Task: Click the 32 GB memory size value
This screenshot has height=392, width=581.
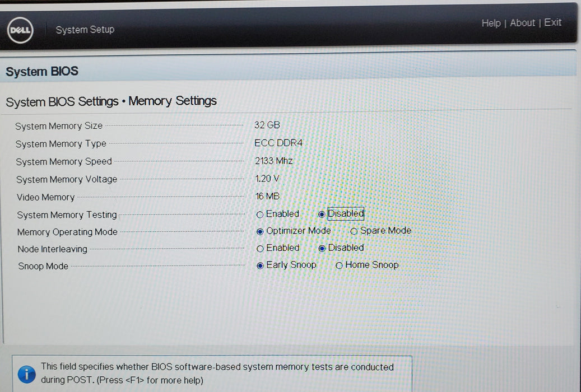Action: 267,125
